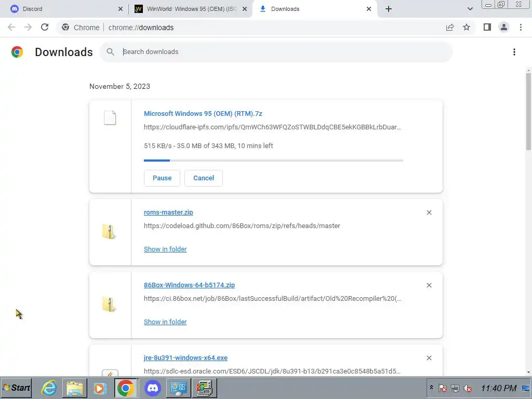Open the Chrome profile avatar

[x=504, y=27]
